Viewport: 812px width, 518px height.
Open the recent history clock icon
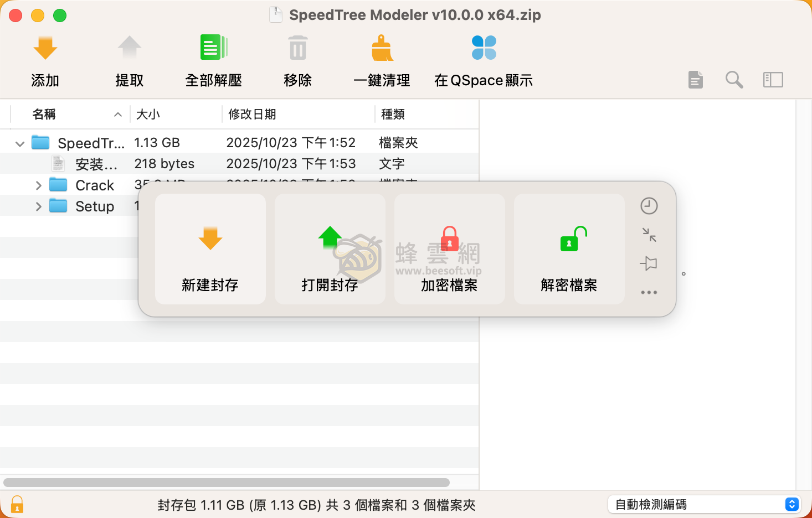coord(649,206)
